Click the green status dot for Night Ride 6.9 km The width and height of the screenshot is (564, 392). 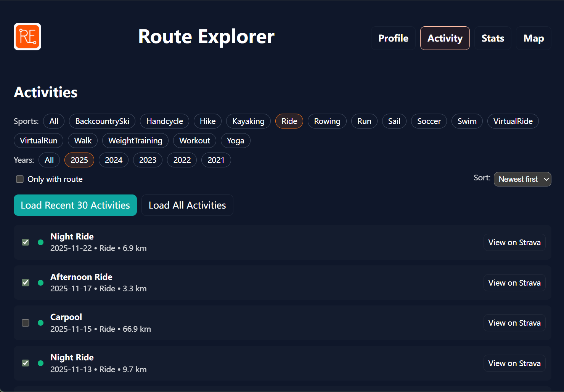coord(41,242)
